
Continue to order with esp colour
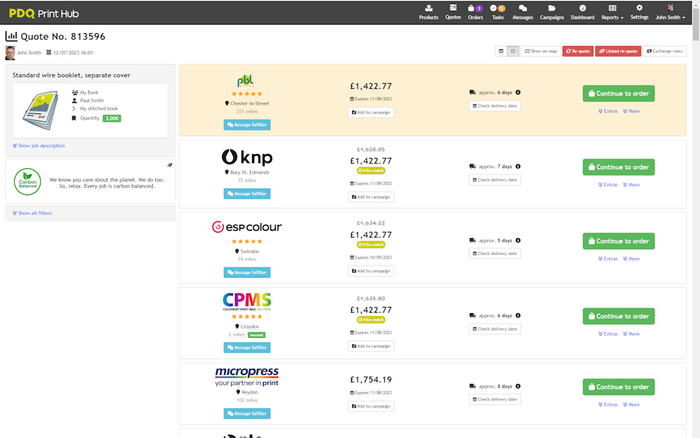(x=618, y=241)
